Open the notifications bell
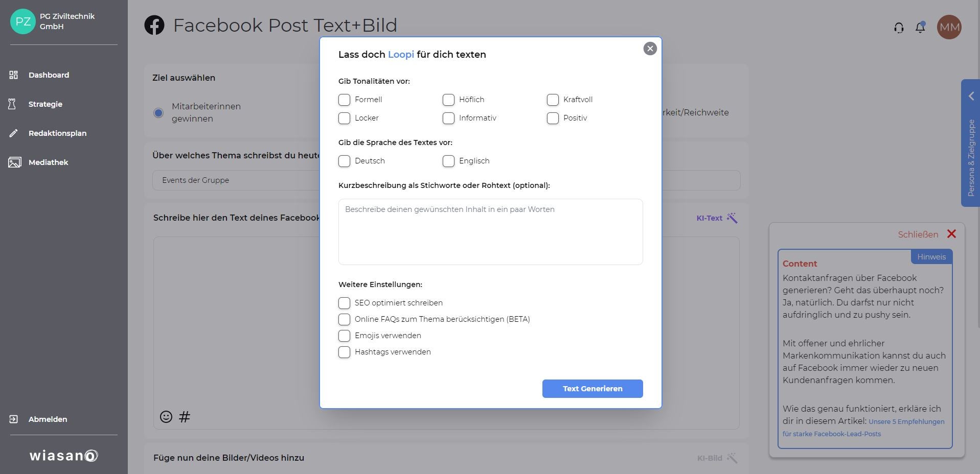The width and height of the screenshot is (980, 474). click(920, 27)
